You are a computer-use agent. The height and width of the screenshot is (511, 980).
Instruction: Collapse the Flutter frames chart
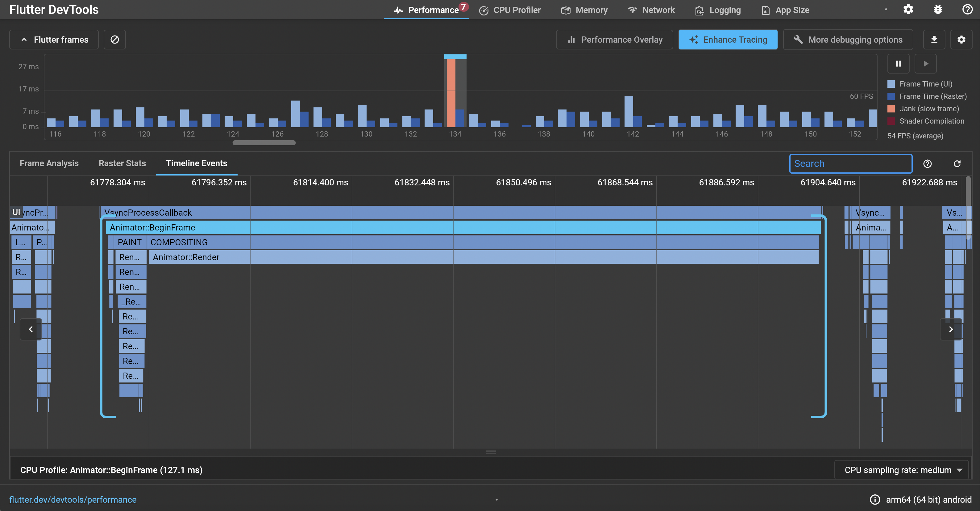click(x=54, y=40)
